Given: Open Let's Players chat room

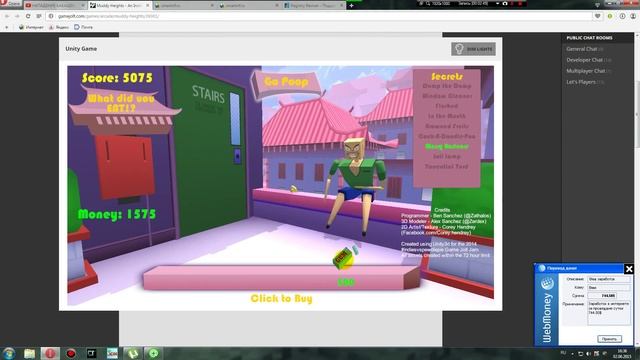Looking at the screenshot, I should (584, 82).
